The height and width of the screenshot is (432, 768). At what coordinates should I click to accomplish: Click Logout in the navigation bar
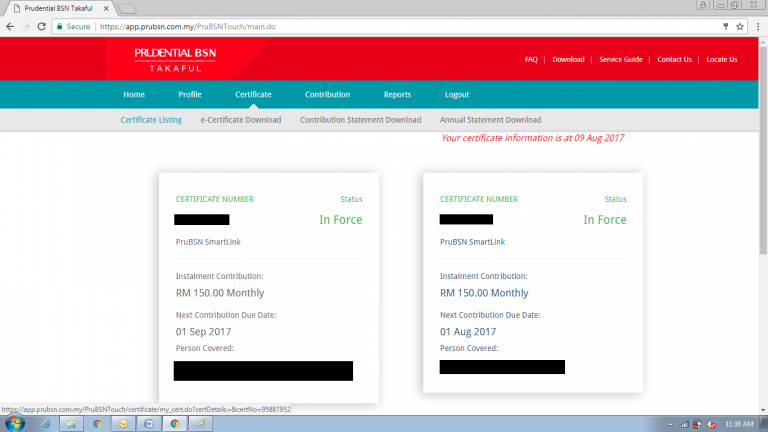click(457, 95)
